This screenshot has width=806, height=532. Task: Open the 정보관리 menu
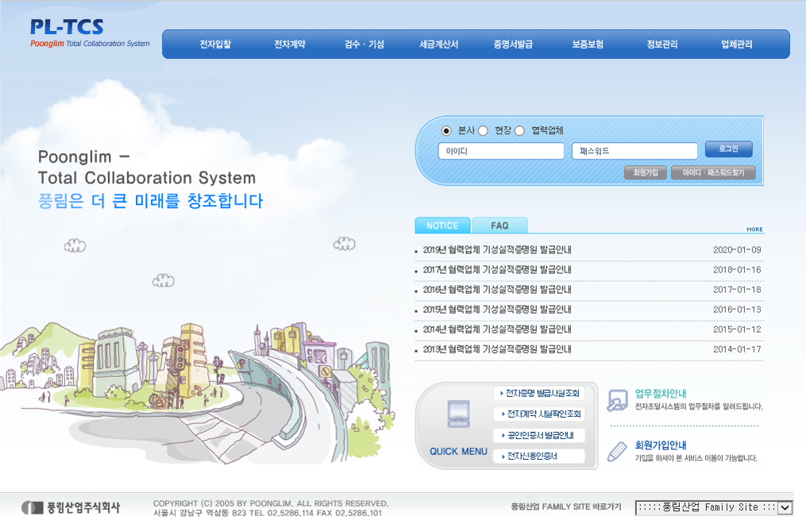click(662, 44)
